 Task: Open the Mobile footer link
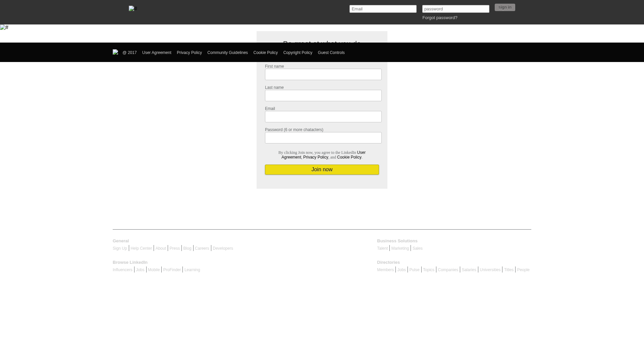coord(154,270)
